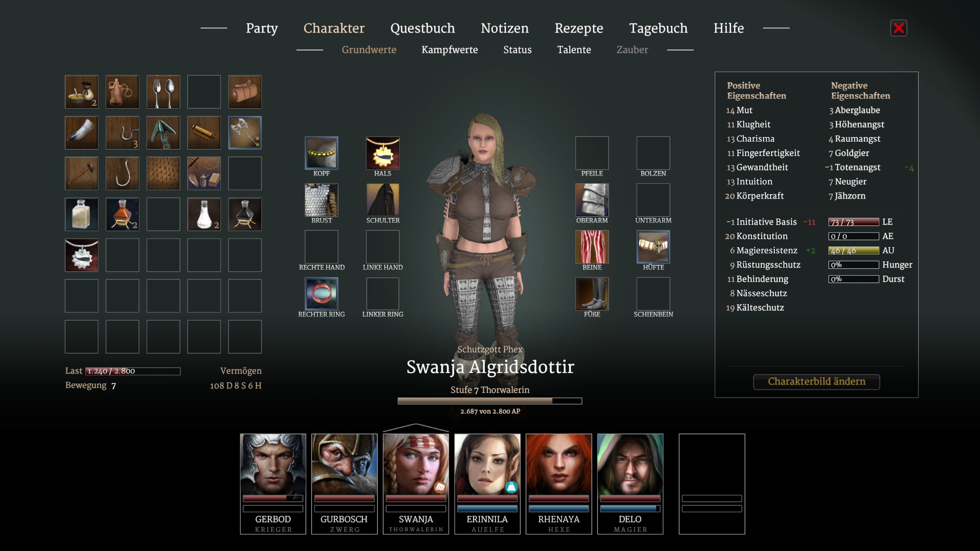This screenshot has height=551, width=980.
Task: Click the Last carry weight bar
Action: pyautogui.click(x=133, y=371)
